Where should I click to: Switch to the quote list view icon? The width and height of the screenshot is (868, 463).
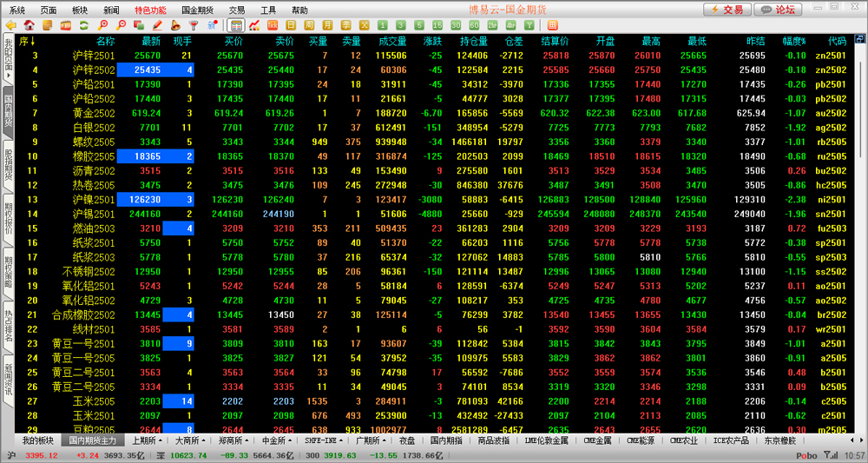pos(236,25)
